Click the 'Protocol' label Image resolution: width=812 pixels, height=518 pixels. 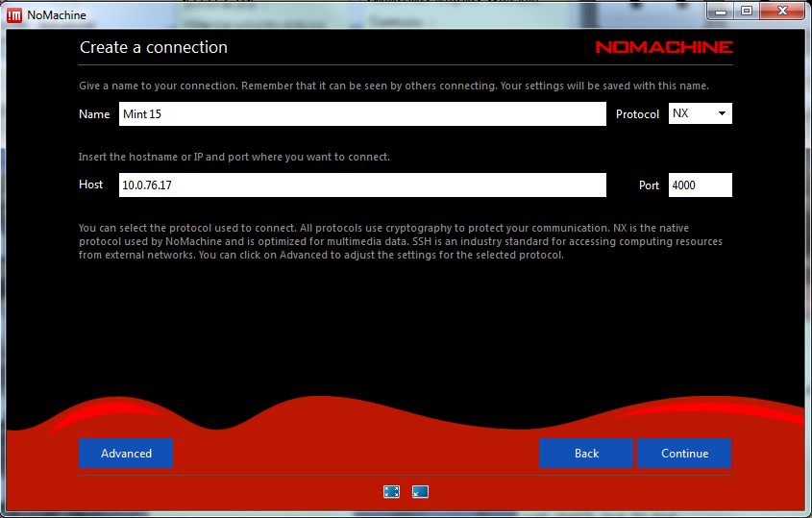point(637,114)
